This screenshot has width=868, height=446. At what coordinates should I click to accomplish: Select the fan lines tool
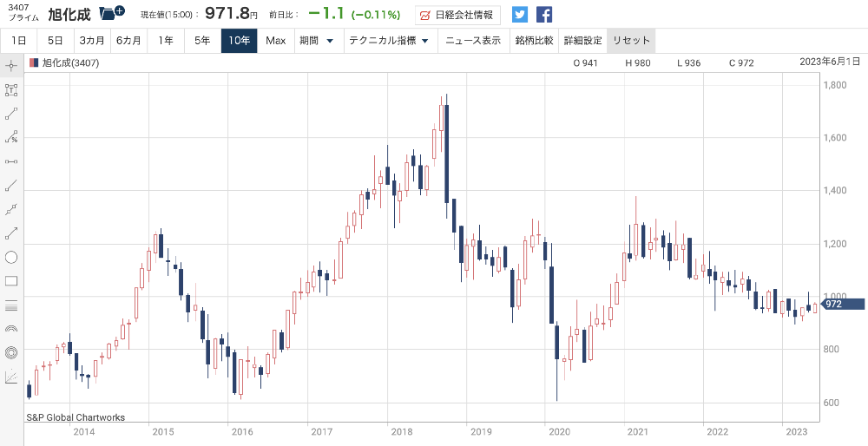(x=11, y=377)
